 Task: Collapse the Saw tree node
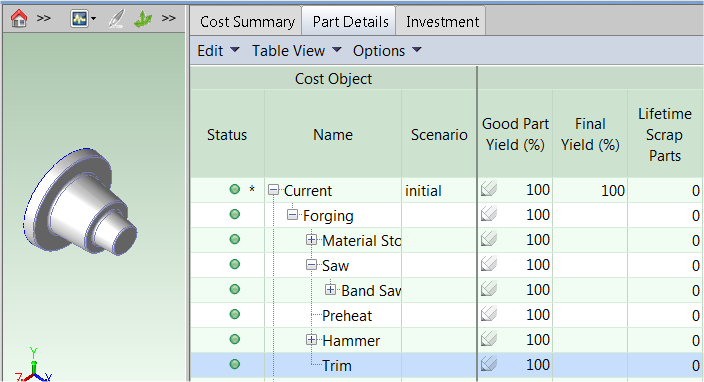pos(311,265)
